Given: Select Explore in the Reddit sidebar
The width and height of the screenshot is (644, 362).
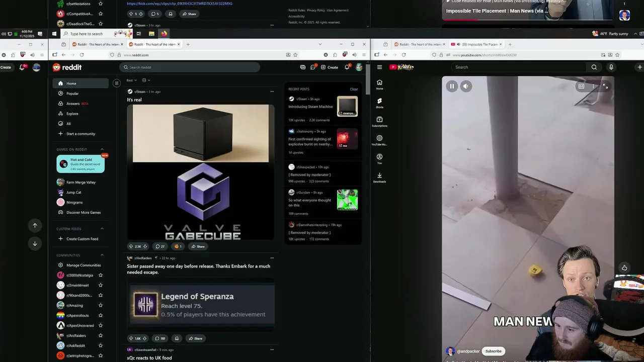Looking at the screenshot, I should [80, 114].
